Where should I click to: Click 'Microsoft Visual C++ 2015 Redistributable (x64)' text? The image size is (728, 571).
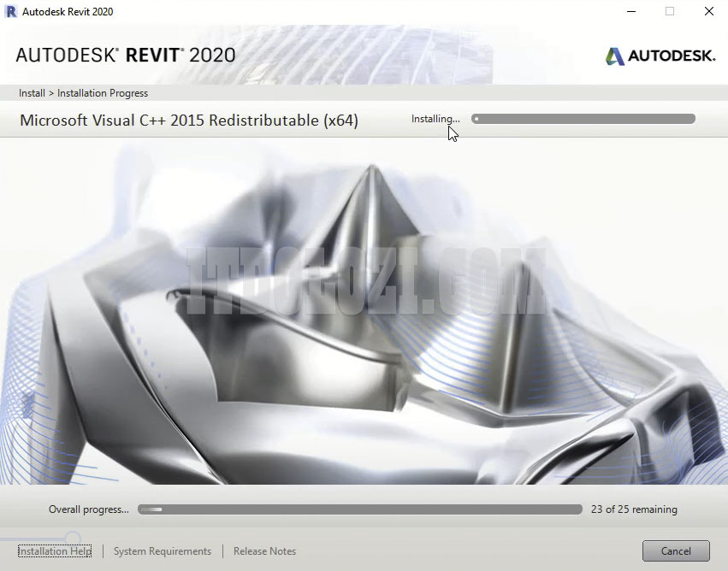coord(189,121)
